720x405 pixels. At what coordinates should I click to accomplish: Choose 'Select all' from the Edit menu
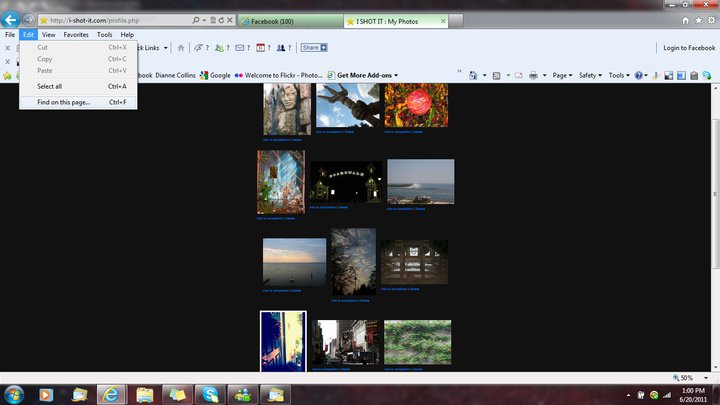(50, 86)
